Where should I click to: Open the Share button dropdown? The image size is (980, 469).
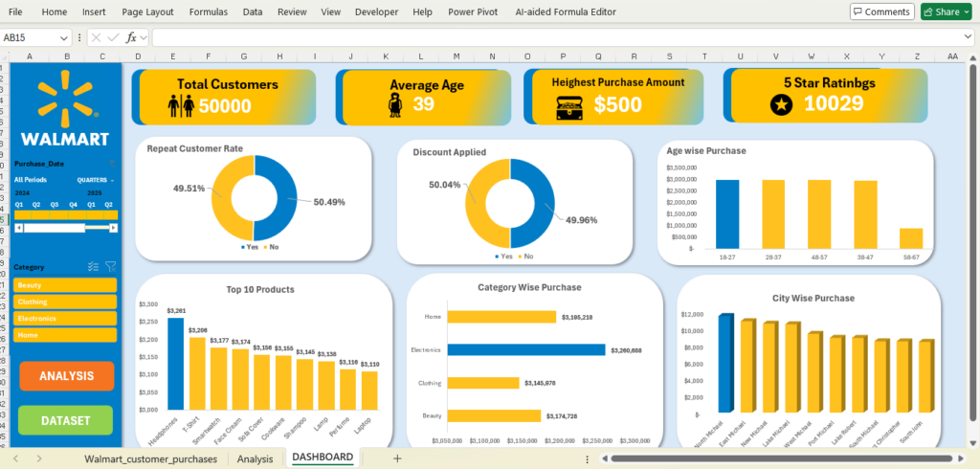968,11
